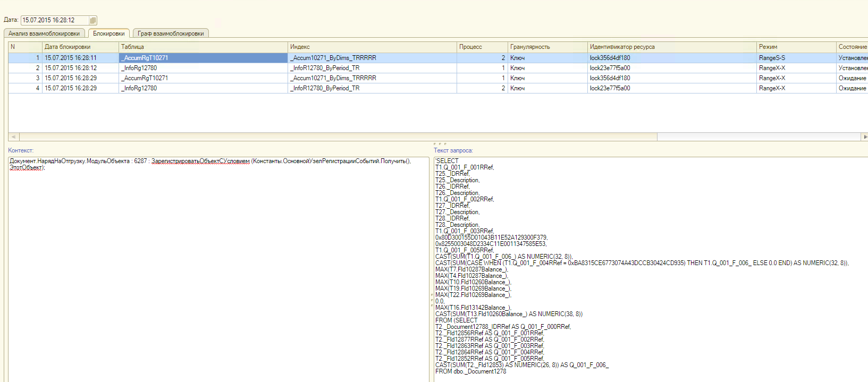Select the _AccumRgT10271 cell in row 1
Screen dimensions: 868x382
click(x=203, y=58)
